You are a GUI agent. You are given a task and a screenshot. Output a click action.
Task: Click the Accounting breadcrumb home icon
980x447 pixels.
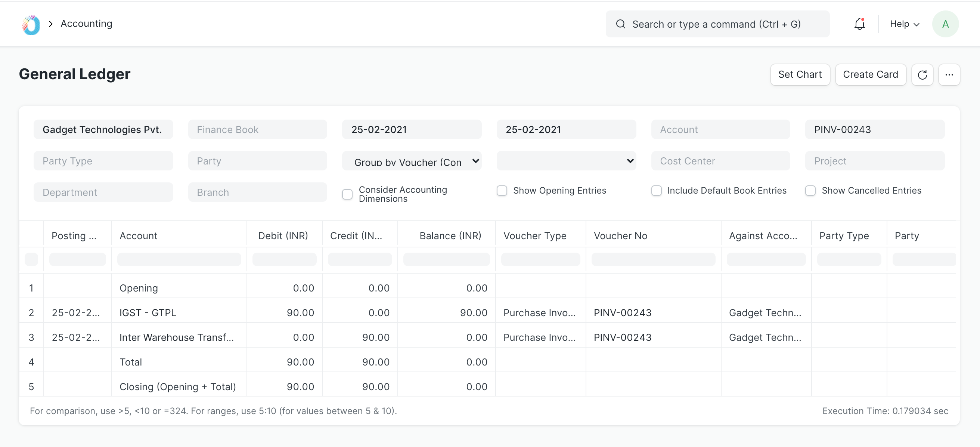coord(30,23)
